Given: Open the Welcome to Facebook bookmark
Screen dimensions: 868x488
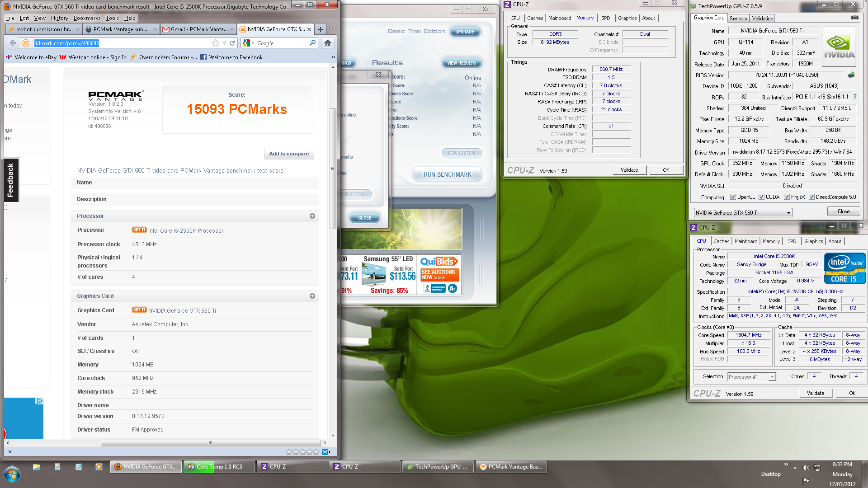Looking at the screenshot, I should click(x=231, y=57).
